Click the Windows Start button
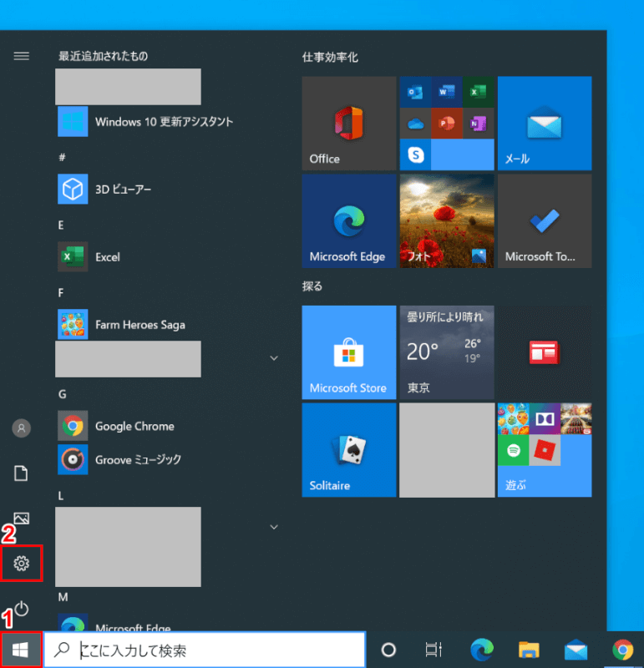 tap(20, 650)
